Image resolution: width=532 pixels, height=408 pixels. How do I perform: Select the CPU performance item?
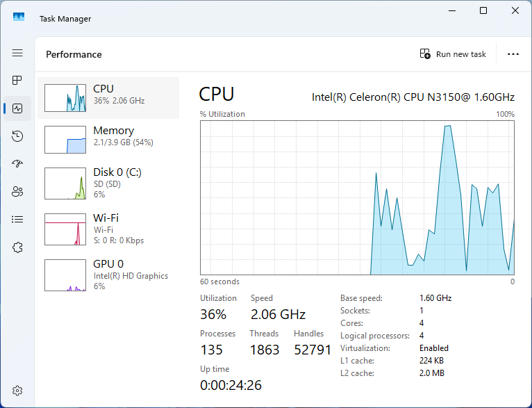pos(108,98)
